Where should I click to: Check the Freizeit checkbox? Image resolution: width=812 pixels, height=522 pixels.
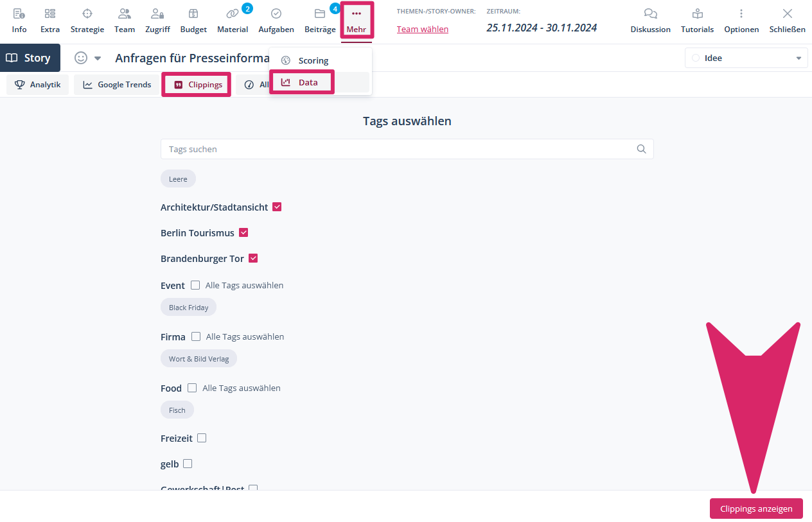point(202,439)
